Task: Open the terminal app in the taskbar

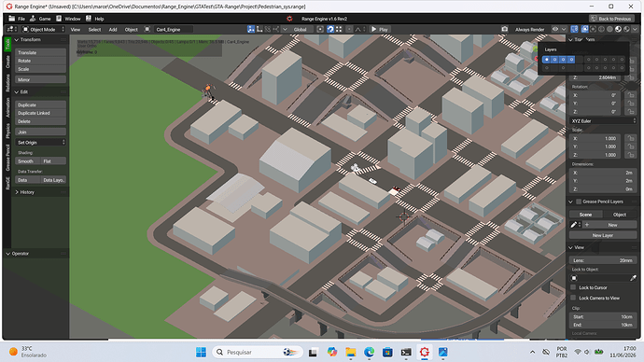Action: [x=406, y=352]
